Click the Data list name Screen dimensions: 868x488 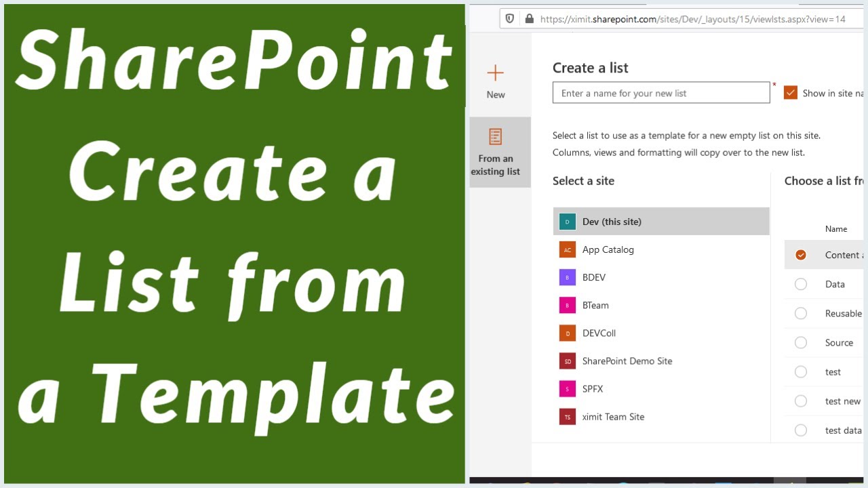tap(835, 284)
